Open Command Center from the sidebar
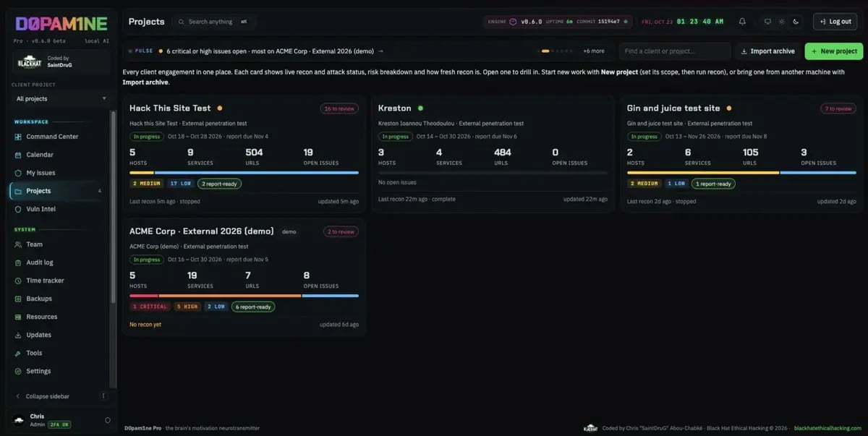 click(59, 137)
